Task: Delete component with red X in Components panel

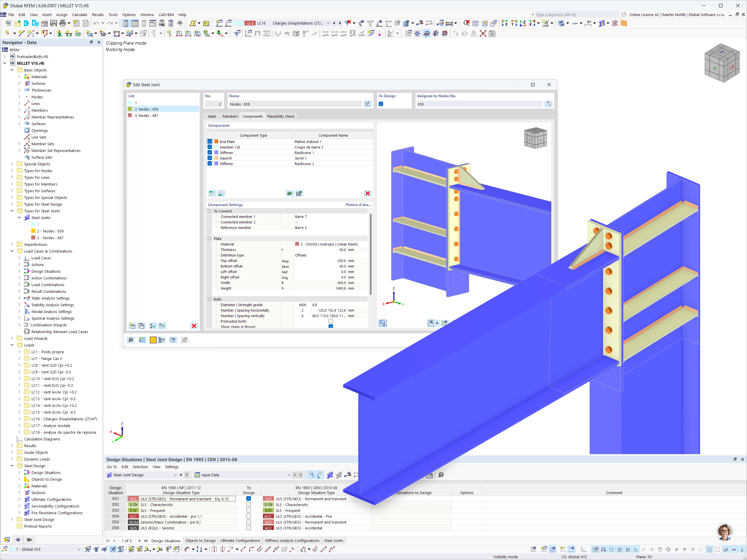Action: tap(367, 193)
